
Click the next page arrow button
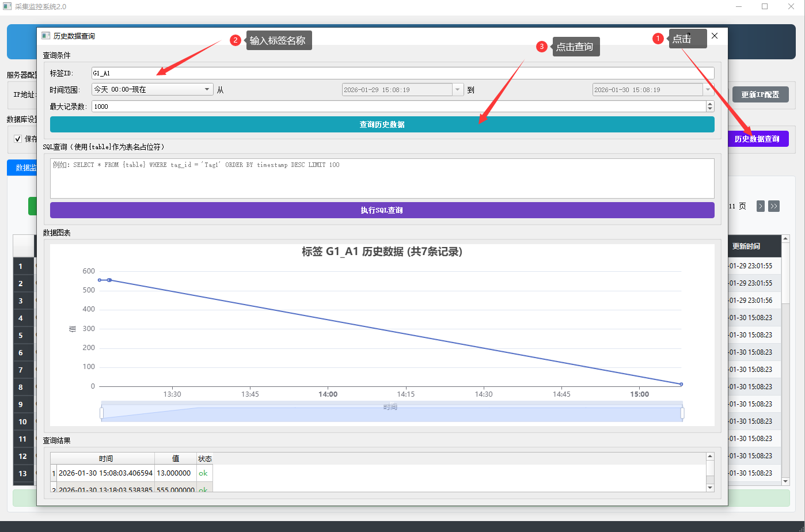760,206
